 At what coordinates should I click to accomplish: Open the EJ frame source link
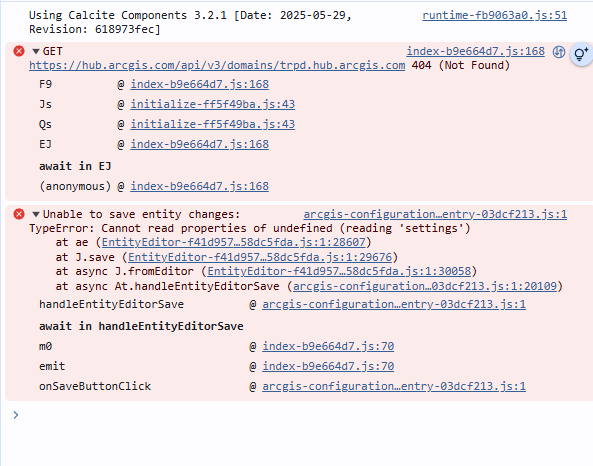200,144
